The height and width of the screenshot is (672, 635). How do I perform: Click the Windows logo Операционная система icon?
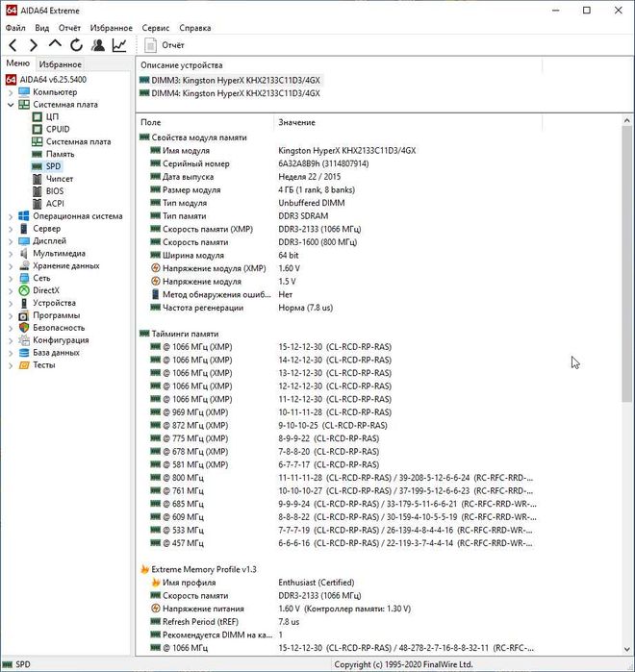[24, 216]
